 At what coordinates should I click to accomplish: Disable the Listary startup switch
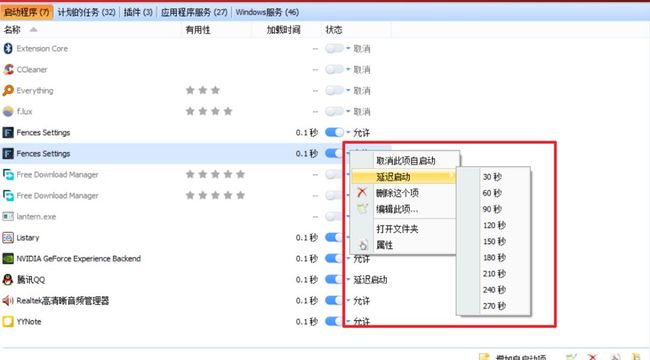click(x=334, y=237)
